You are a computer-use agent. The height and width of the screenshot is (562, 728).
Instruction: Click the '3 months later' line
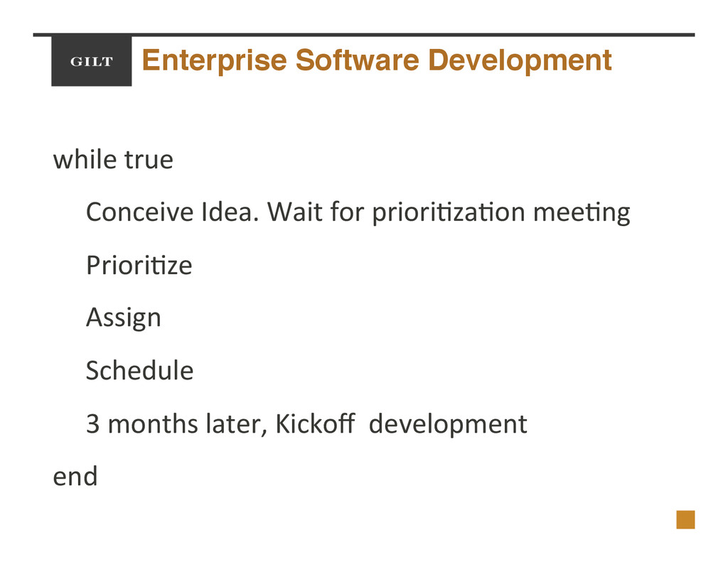coord(306,423)
